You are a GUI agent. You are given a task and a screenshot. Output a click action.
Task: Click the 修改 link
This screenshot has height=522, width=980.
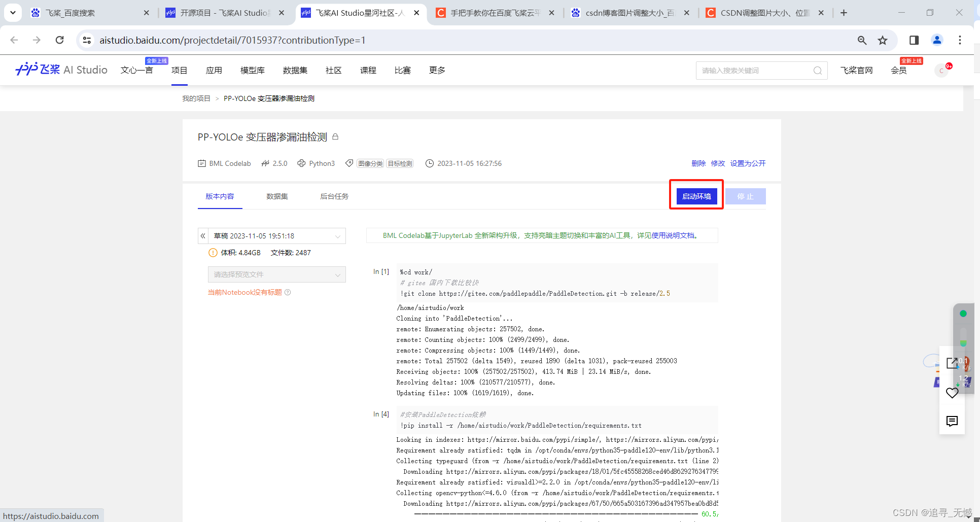click(x=718, y=163)
